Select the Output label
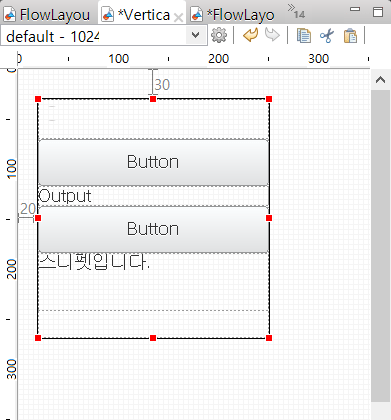The image size is (391, 420). pyautogui.click(x=65, y=196)
